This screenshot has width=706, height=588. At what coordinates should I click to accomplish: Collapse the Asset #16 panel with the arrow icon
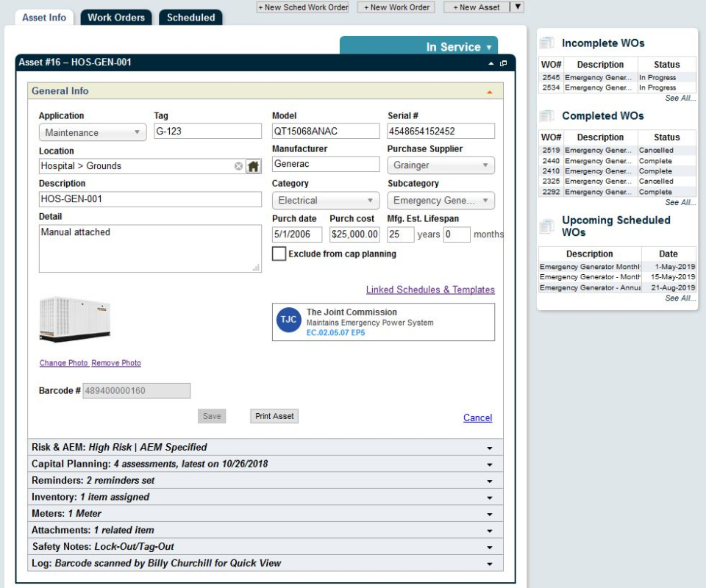[491, 64]
